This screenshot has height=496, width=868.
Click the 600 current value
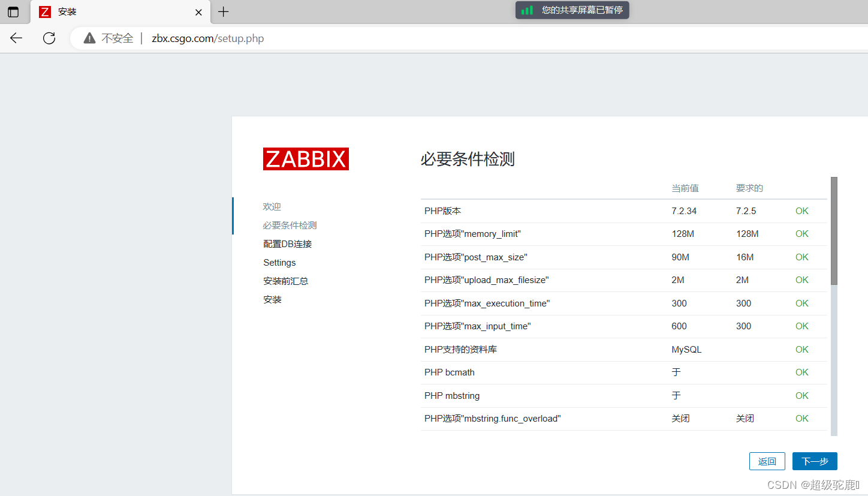click(x=679, y=326)
